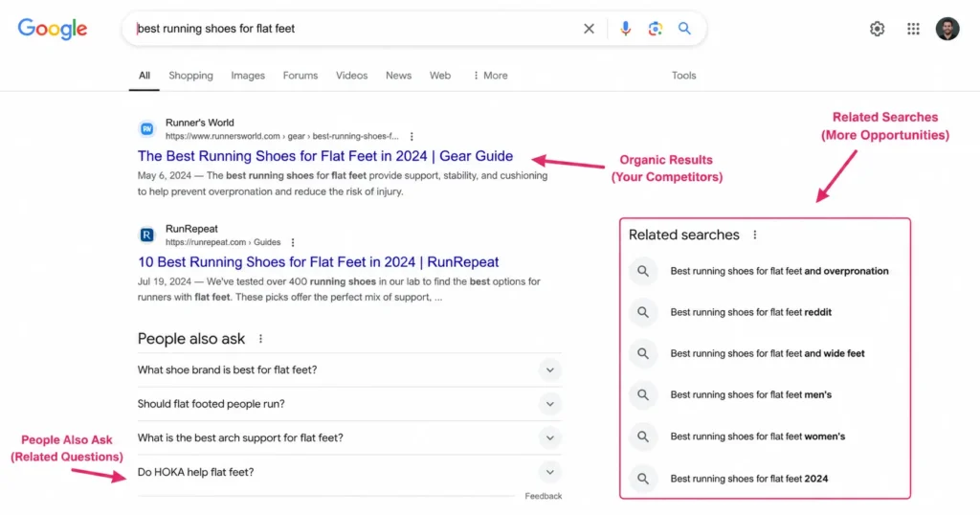The height and width of the screenshot is (515, 980).
Task: Open Google Lens image search icon
Action: click(x=655, y=29)
